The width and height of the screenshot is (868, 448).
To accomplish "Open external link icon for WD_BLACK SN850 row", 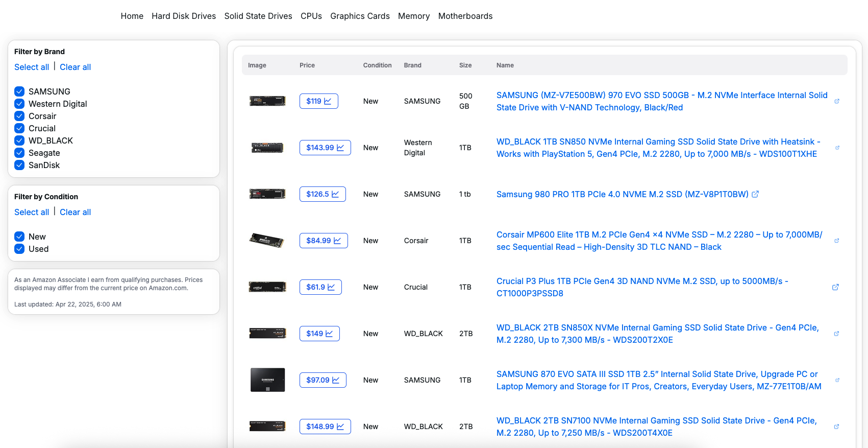I will pos(837,148).
